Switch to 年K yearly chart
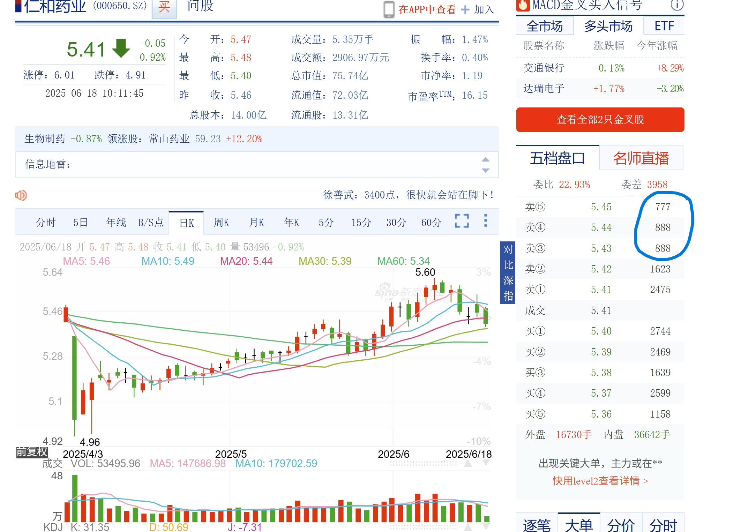The height and width of the screenshot is (532, 756). point(291,222)
